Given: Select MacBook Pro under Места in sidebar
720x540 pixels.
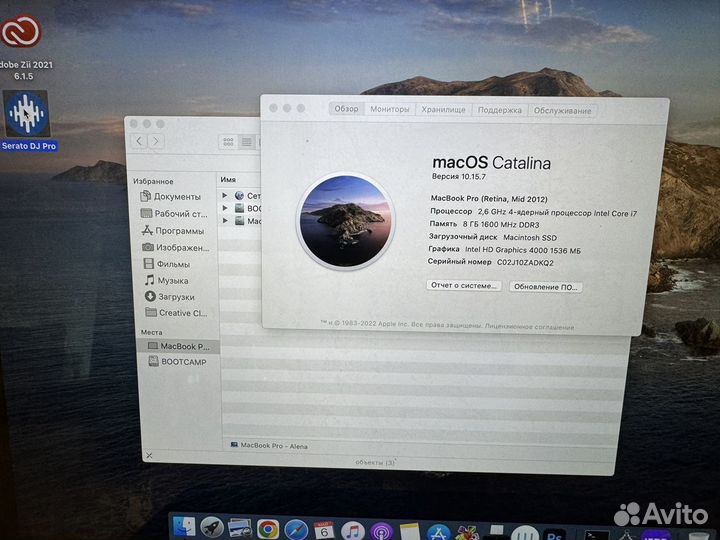Looking at the screenshot, I should [x=179, y=346].
